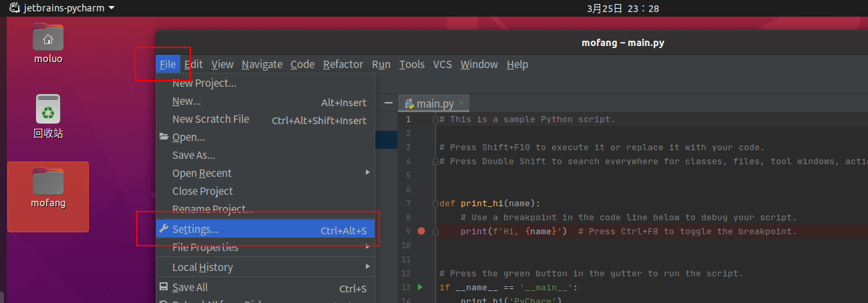The width and height of the screenshot is (868, 303).
Task: Click line number 12 in gutter
Action: (x=407, y=274)
